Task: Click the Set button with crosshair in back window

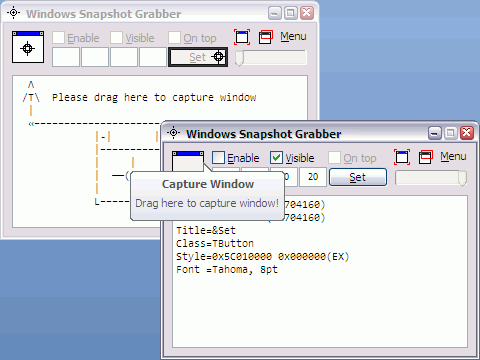Action: click(x=198, y=57)
